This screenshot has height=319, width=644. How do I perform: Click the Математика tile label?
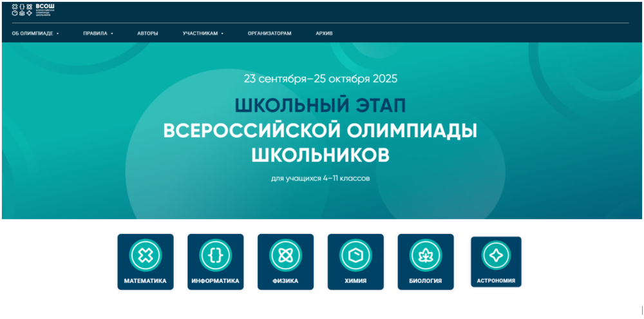coord(145,281)
